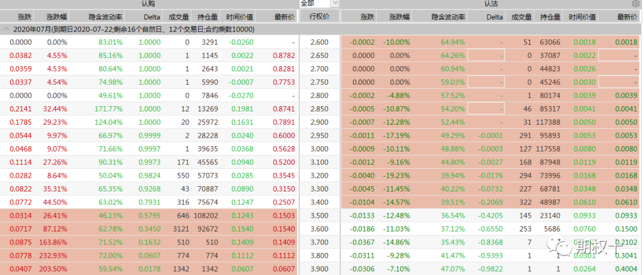Select strike price 2.800
The height and width of the screenshot is (275, 644).
(320, 95)
